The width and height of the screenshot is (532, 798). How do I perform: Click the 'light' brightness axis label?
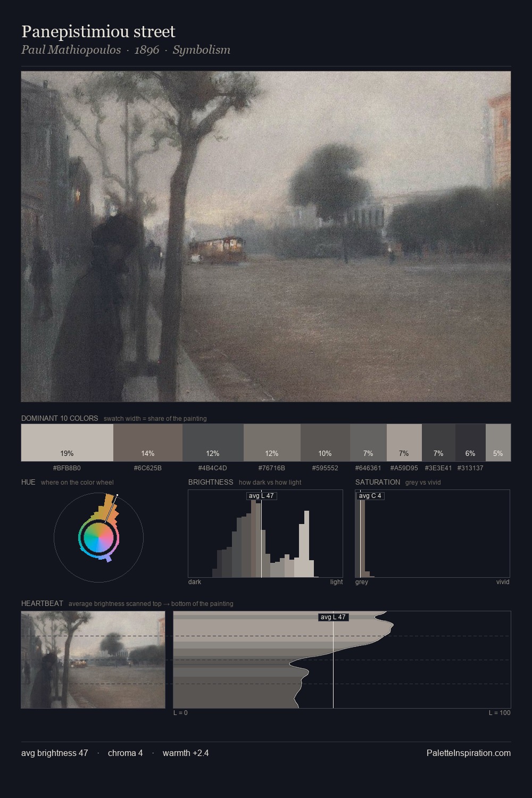click(336, 582)
